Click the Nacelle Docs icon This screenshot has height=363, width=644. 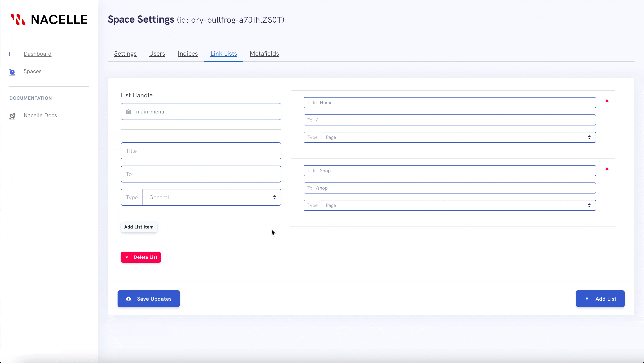coord(12,116)
